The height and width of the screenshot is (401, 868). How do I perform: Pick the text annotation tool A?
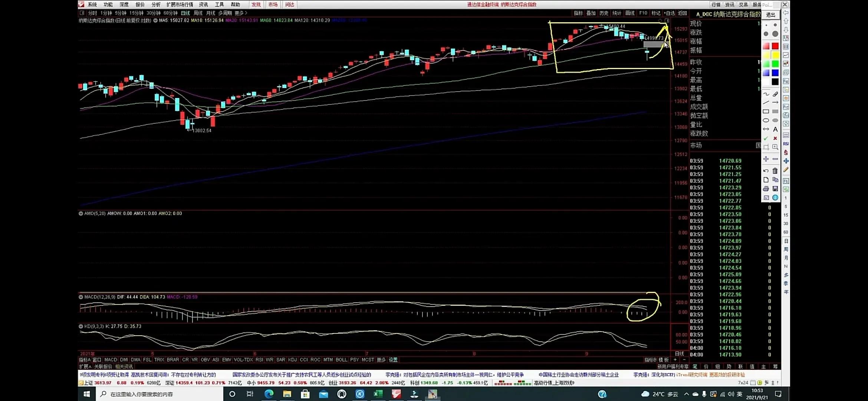pos(775,129)
